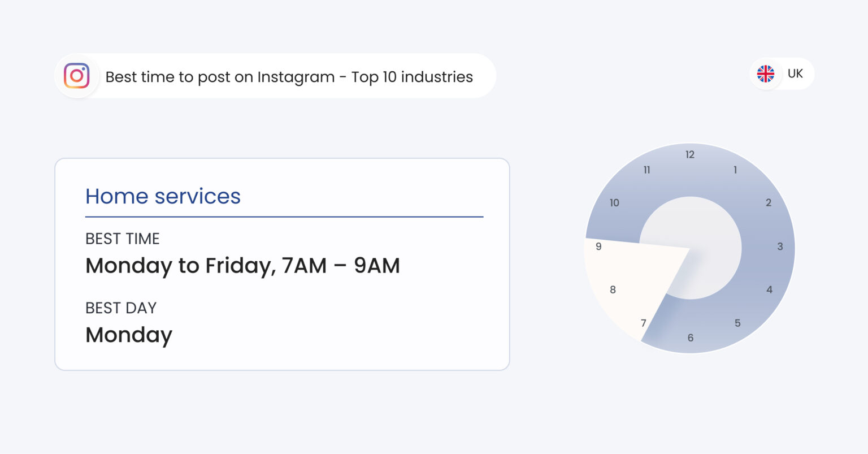Click the 'BEST DAY' label
The width and height of the screenshot is (868, 454).
click(121, 308)
